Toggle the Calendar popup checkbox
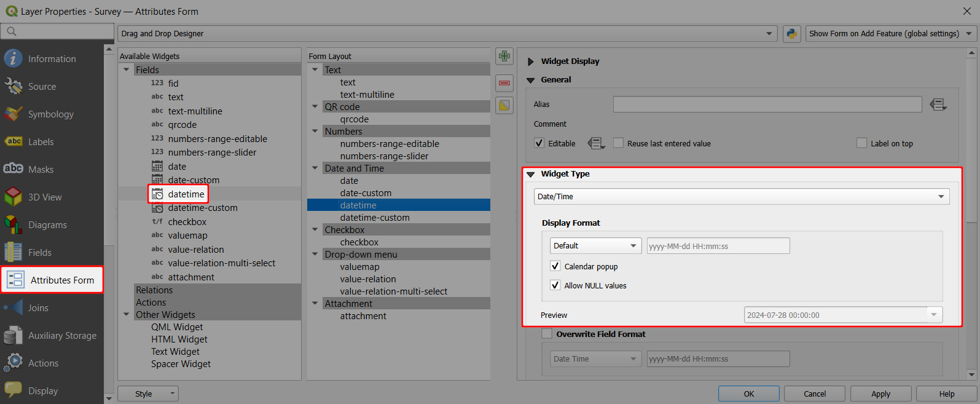The image size is (980, 404). (x=555, y=266)
